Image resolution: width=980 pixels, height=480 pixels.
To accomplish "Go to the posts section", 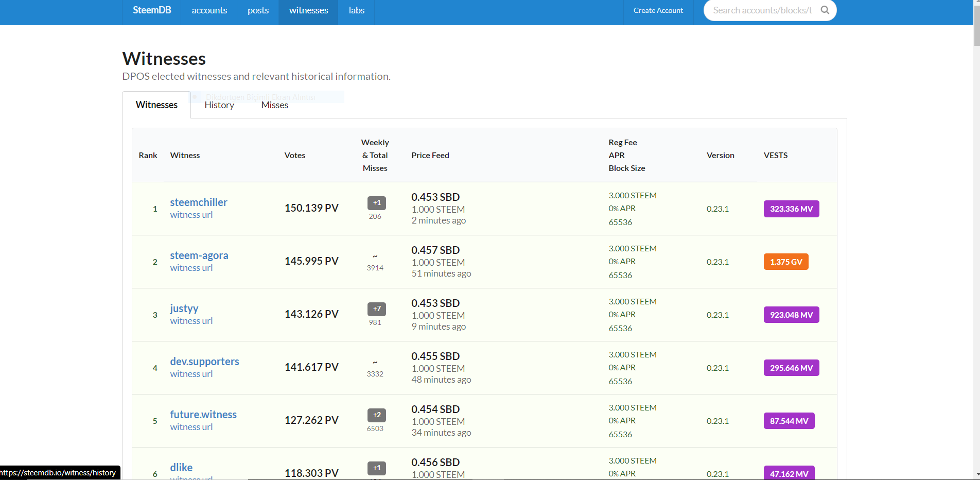I will click(x=258, y=10).
